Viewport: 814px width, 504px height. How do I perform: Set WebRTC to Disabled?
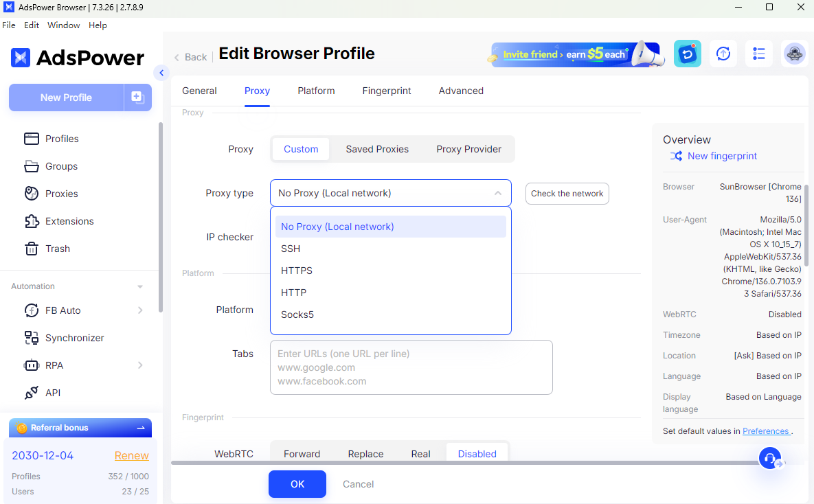tap(477, 454)
